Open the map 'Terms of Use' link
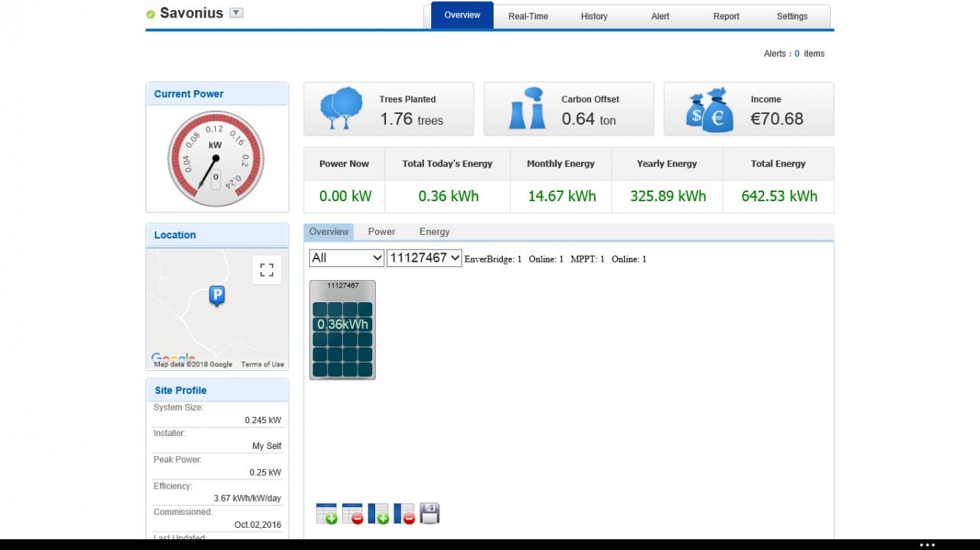The height and width of the screenshot is (550, 980). (x=263, y=364)
